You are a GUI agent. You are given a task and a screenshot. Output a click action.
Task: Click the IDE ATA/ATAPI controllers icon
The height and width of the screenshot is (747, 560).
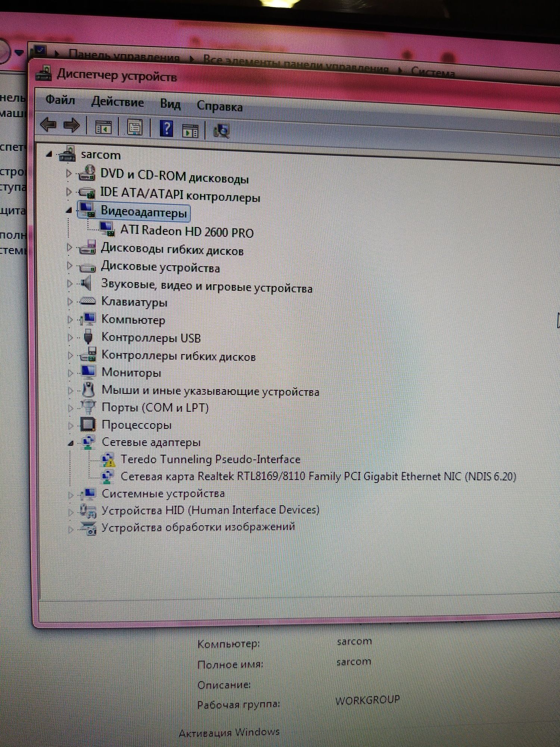[x=87, y=192]
